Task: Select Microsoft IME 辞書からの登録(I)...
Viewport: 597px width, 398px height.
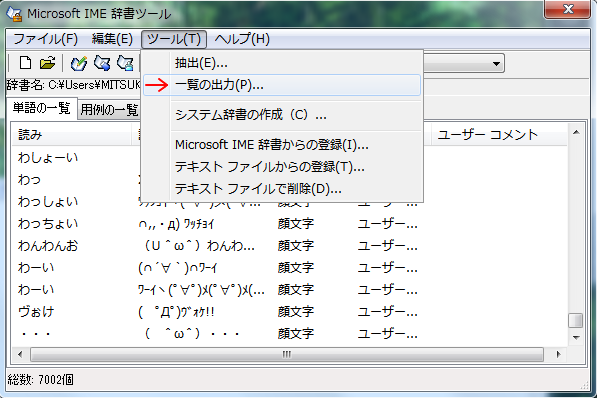Action: point(282,145)
